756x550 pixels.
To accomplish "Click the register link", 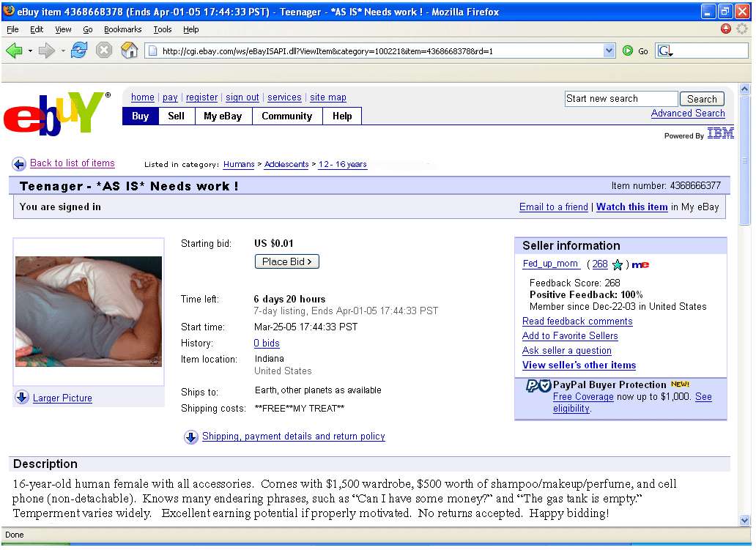I will tap(202, 97).
